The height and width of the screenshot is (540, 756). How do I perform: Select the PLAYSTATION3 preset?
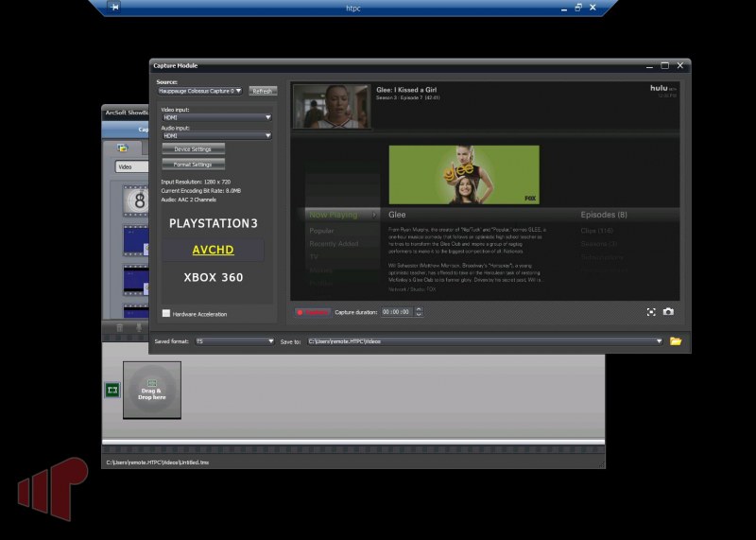[214, 223]
